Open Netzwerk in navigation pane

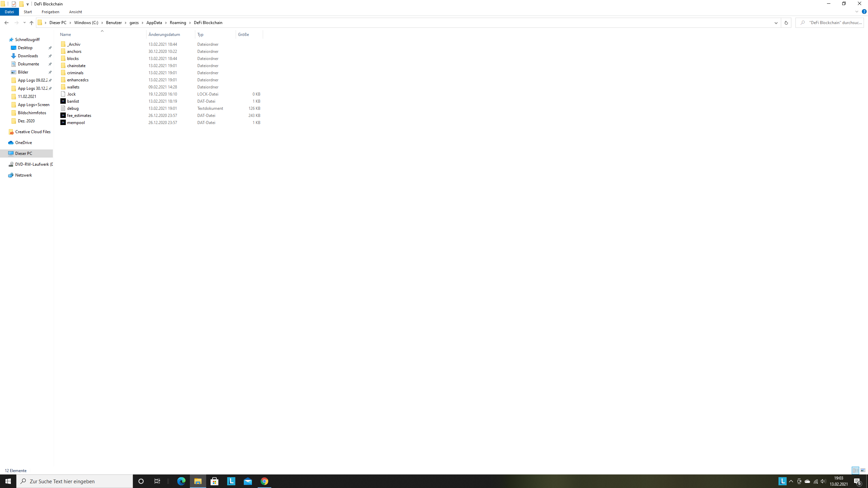click(x=23, y=175)
